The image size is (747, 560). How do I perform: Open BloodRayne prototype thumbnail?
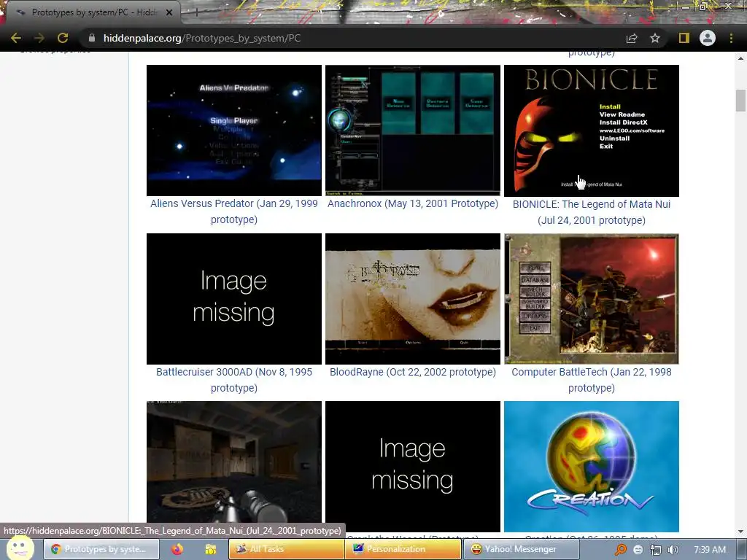coord(413,298)
